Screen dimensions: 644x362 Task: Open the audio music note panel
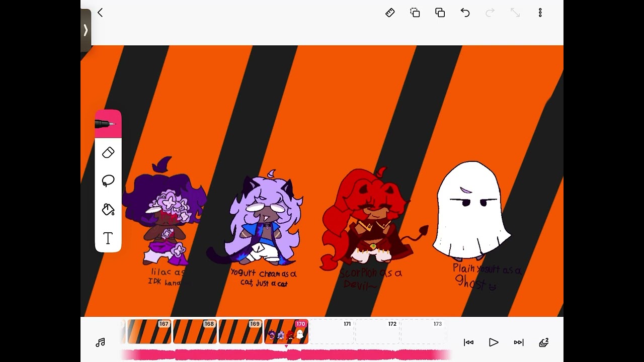click(x=100, y=342)
